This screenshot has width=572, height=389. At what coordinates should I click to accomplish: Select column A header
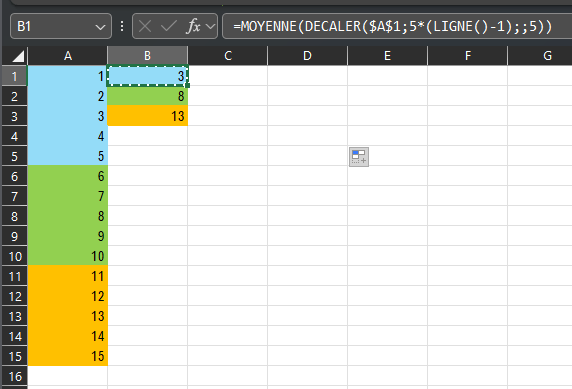click(67, 56)
